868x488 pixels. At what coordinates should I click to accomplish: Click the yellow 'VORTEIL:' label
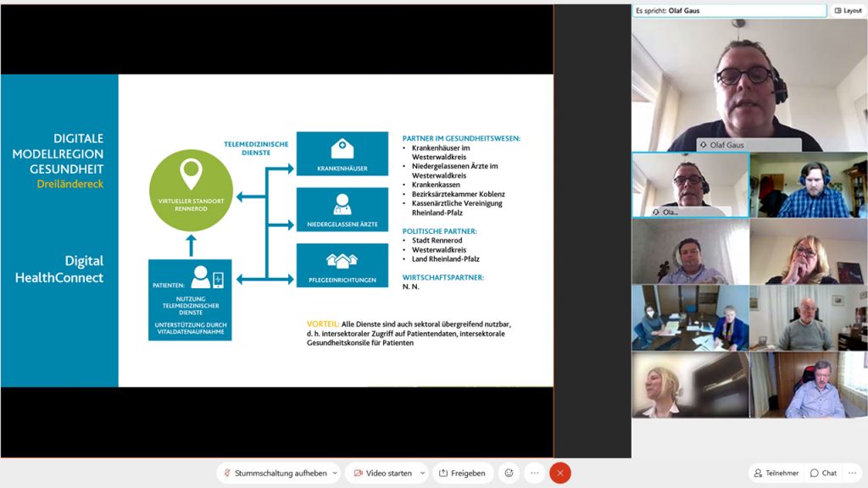click(x=323, y=324)
